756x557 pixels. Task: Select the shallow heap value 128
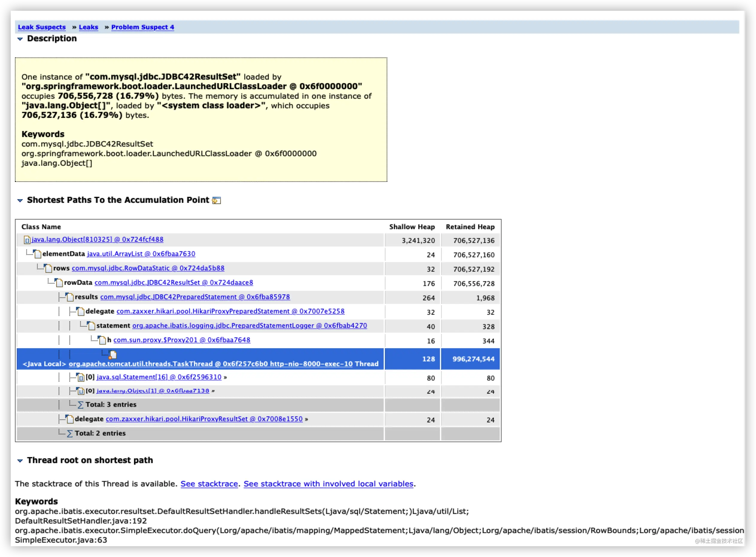point(429,360)
